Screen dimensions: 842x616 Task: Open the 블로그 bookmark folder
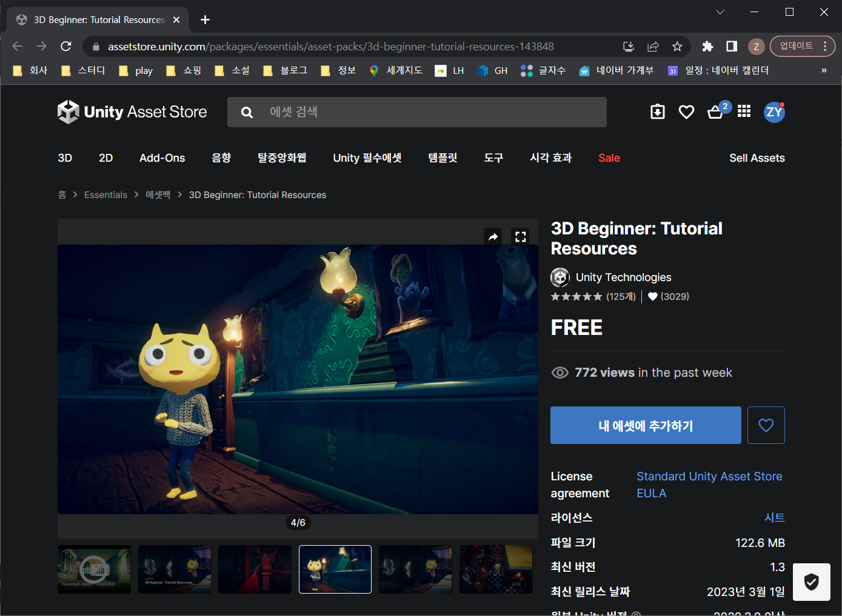pyautogui.click(x=286, y=70)
